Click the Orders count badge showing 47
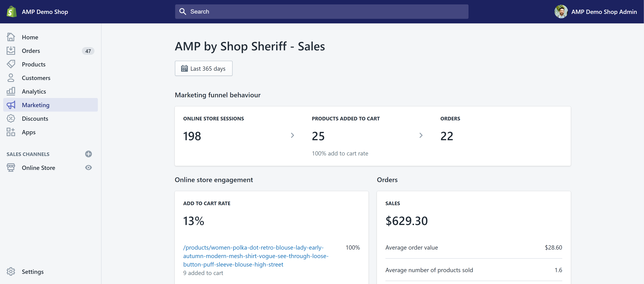This screenshot has width=644, height=284. point(88,51)
